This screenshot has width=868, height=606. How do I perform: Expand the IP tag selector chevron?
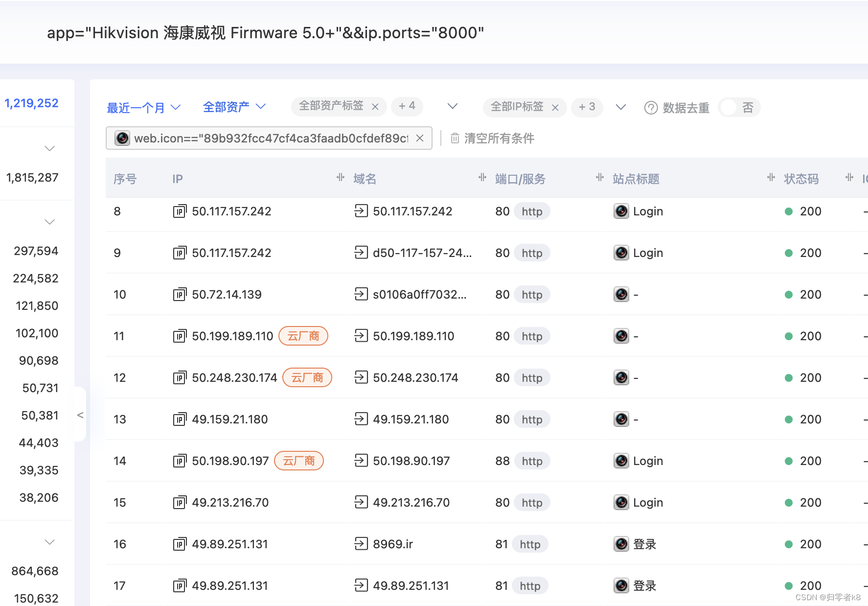click(x=621, y=107)
